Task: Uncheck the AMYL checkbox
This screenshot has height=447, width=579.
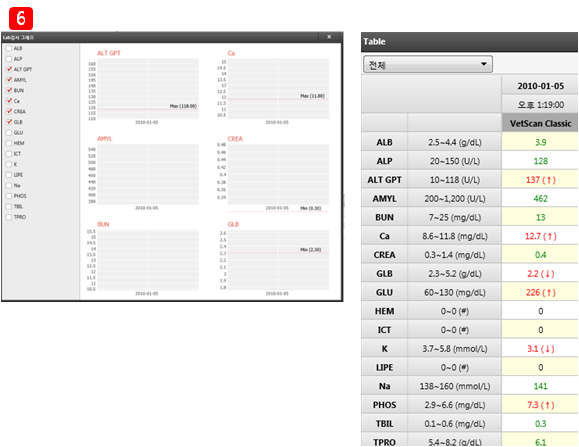Action: (9, 80)
